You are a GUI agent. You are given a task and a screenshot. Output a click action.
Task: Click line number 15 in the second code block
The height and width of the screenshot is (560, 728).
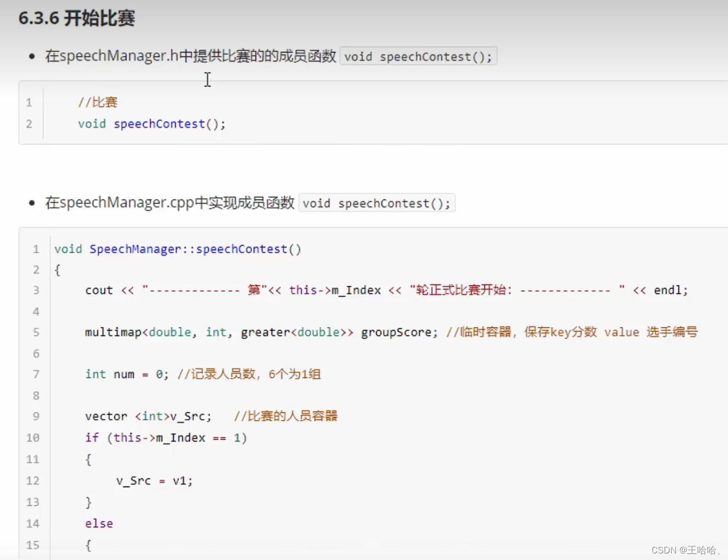click(33, 545)
